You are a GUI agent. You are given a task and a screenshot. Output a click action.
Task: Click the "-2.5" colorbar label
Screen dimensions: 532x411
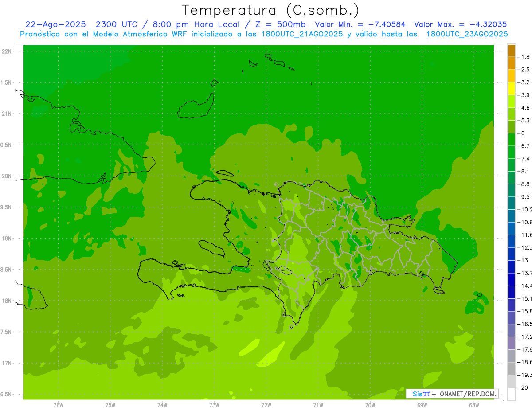pos(524,70)
